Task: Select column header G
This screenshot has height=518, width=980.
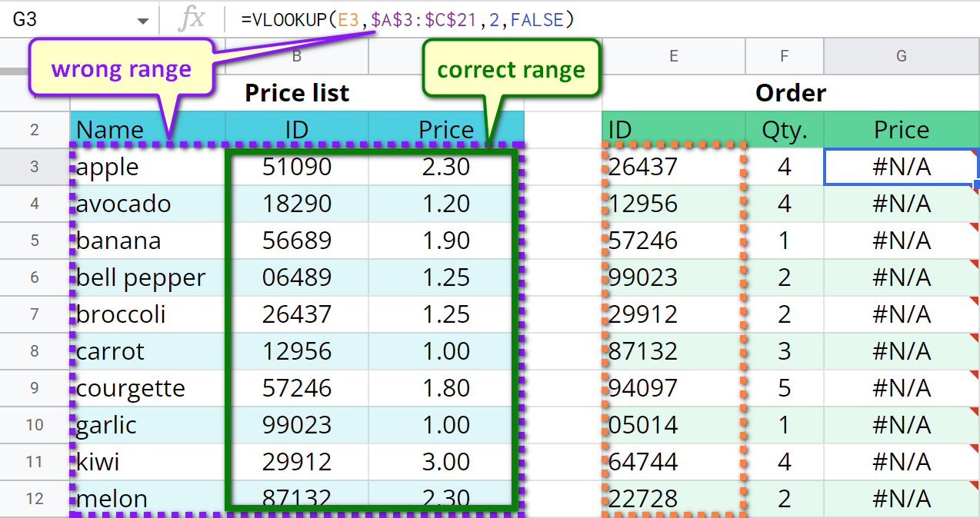Action: tap(901, 56)
